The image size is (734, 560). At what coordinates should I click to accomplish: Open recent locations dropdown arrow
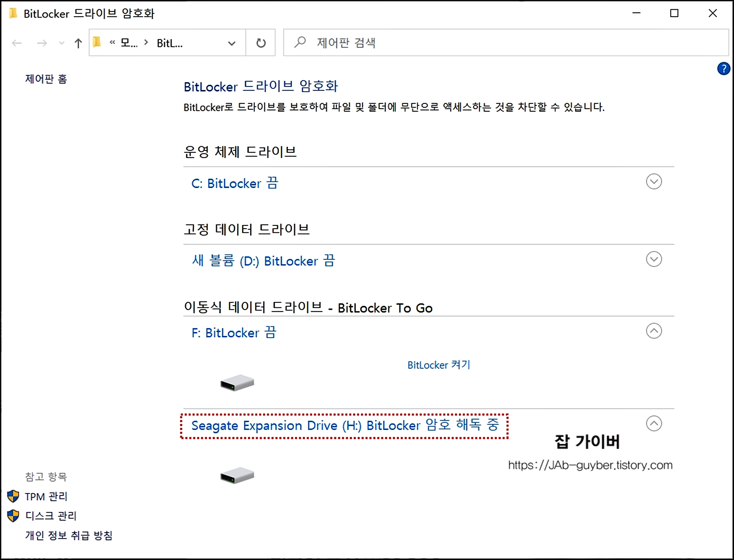[x=62, y=43]
